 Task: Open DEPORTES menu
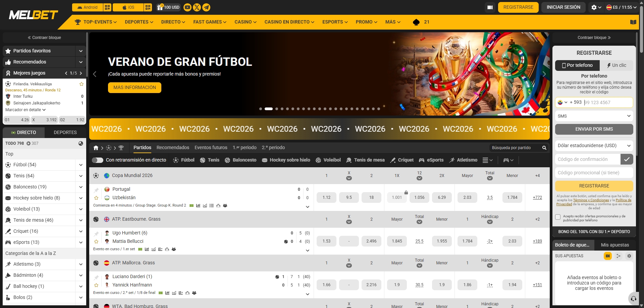click(x=139, y=22)
